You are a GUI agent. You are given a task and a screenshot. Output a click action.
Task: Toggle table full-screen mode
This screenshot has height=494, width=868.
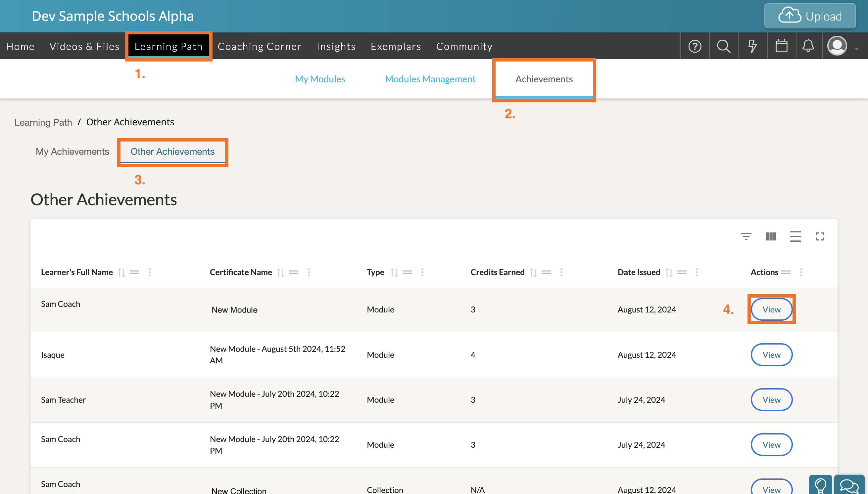820,236
